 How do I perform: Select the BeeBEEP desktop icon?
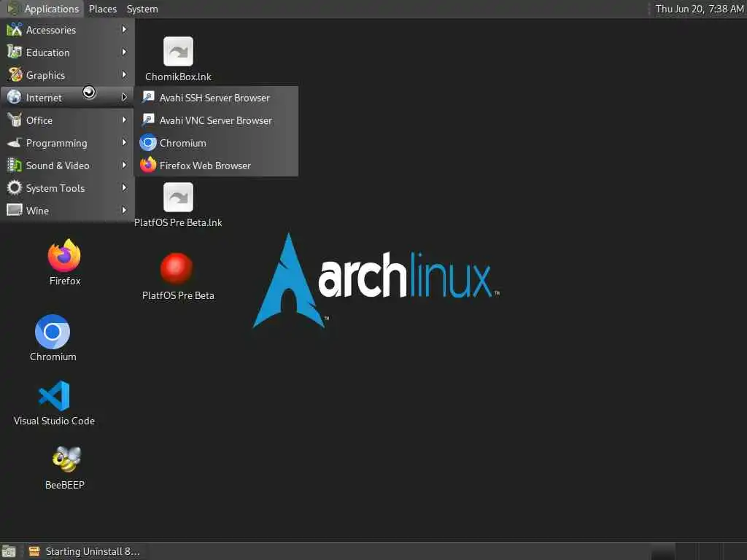(65, 467)
